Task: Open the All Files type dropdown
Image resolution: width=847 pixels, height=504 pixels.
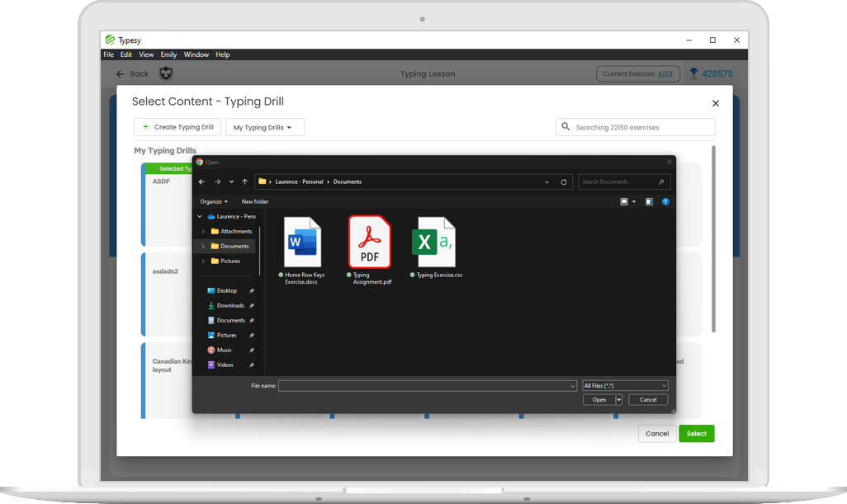Action: click(626, 386)
